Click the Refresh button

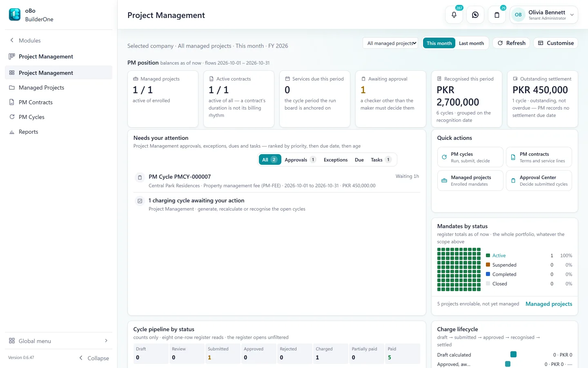point(511,43)
